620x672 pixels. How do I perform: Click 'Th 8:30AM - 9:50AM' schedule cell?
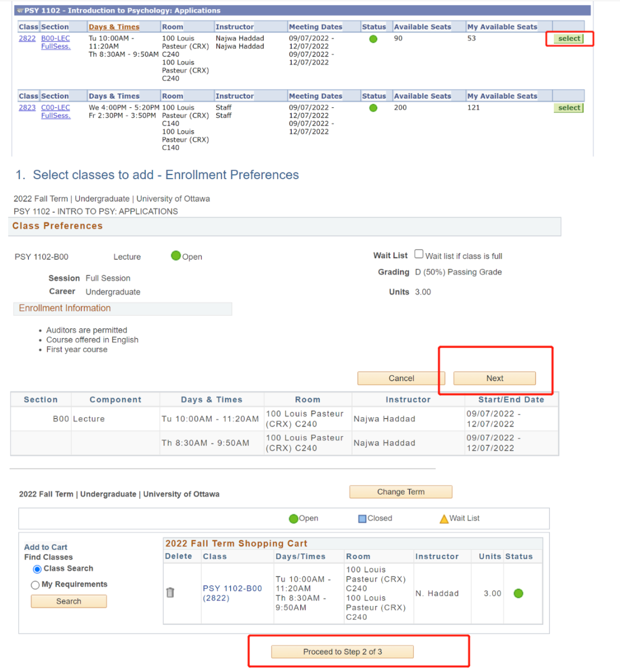coord(206,442)
